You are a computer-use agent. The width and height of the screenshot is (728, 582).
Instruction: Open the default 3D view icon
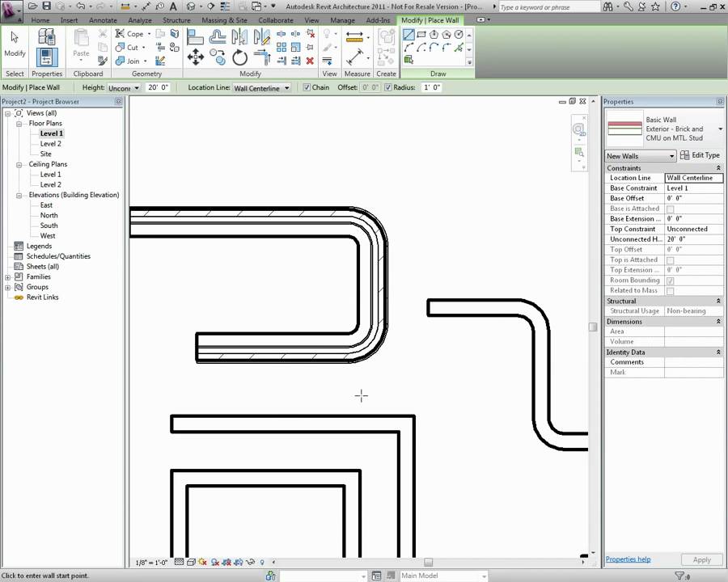(x=191, y=6)
